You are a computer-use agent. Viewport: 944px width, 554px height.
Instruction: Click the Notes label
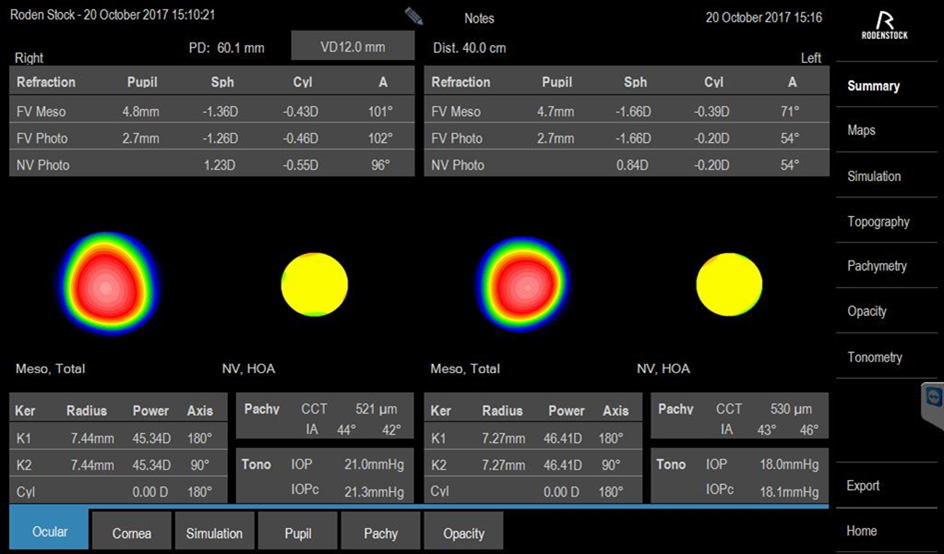[x=479, y=19]
